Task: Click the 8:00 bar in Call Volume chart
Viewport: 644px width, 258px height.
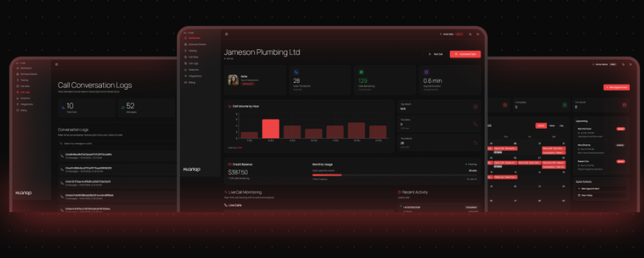Action: [270, 129]
